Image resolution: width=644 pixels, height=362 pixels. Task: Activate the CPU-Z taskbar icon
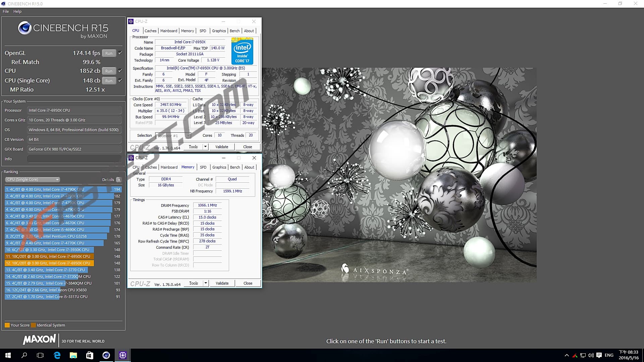click(x=122, y=355)
